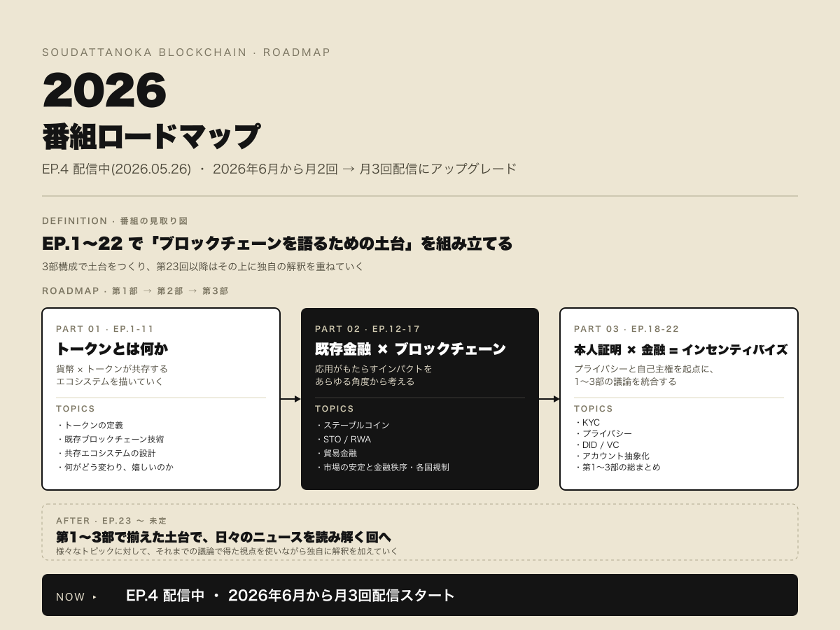Click TOPICS label in PART 01 card
The image size is (840, 630).
coord(76,409)
